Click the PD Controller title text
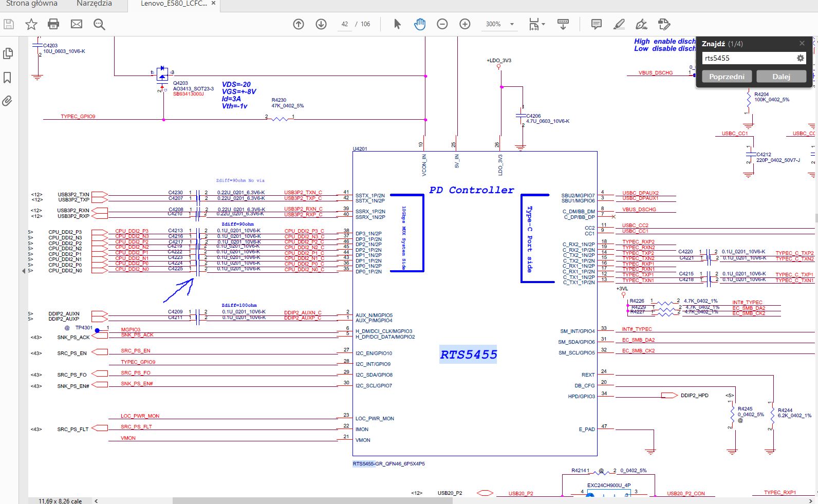Screen dimensions: 818x504 coord(471,190)
